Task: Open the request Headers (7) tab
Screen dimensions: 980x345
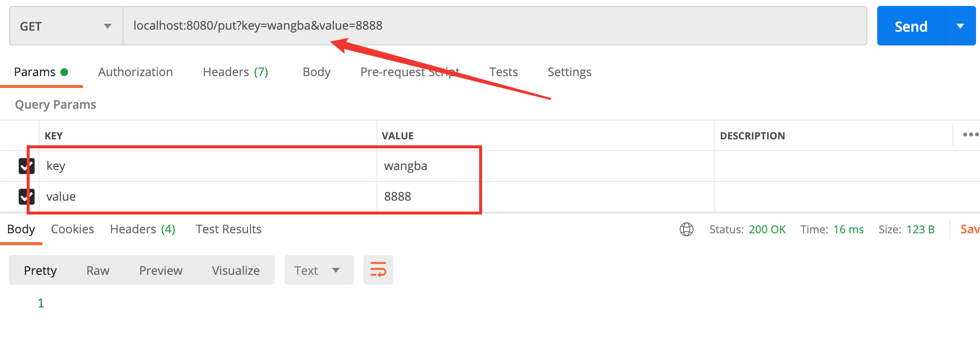Action: (235, 72)
